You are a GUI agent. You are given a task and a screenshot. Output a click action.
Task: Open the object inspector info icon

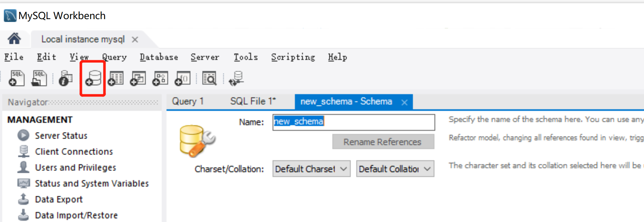(66, 78)
